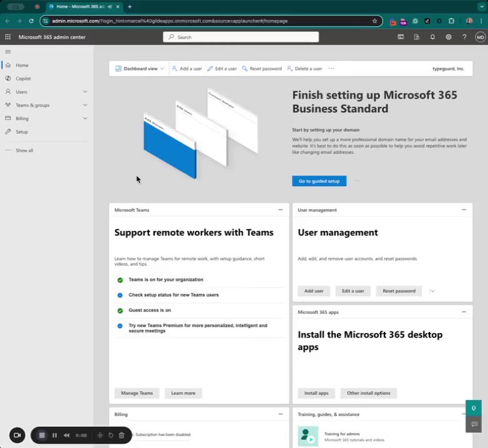Viewport: 488px width, 448px height.
Task: Open Chrome three-dot menu
Action: pyautogui.click(x=481, y=21)
